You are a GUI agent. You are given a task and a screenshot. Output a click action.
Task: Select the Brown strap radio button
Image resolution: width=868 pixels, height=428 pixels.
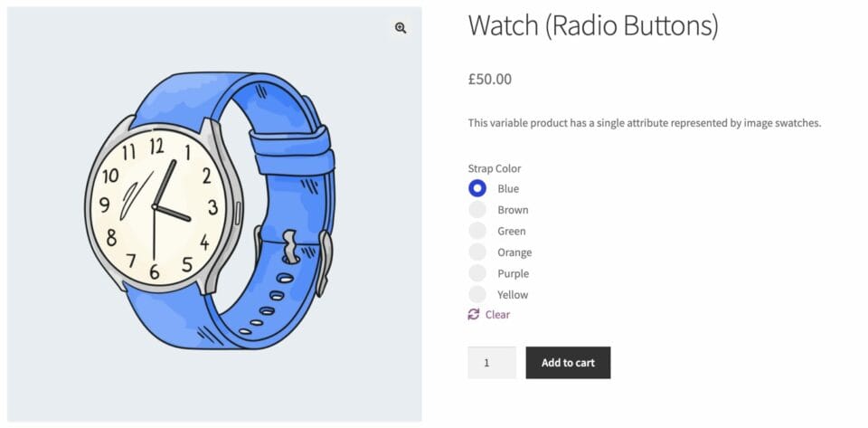[x=477, y=210]
